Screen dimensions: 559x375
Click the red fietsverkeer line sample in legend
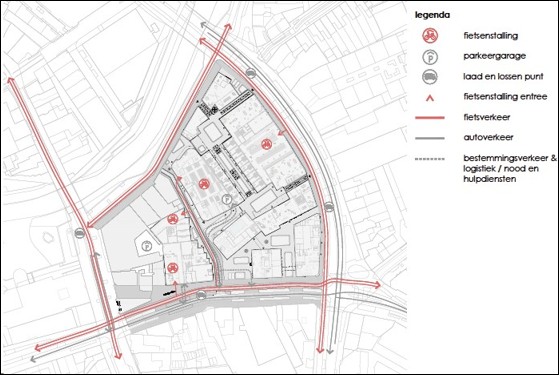430,117
